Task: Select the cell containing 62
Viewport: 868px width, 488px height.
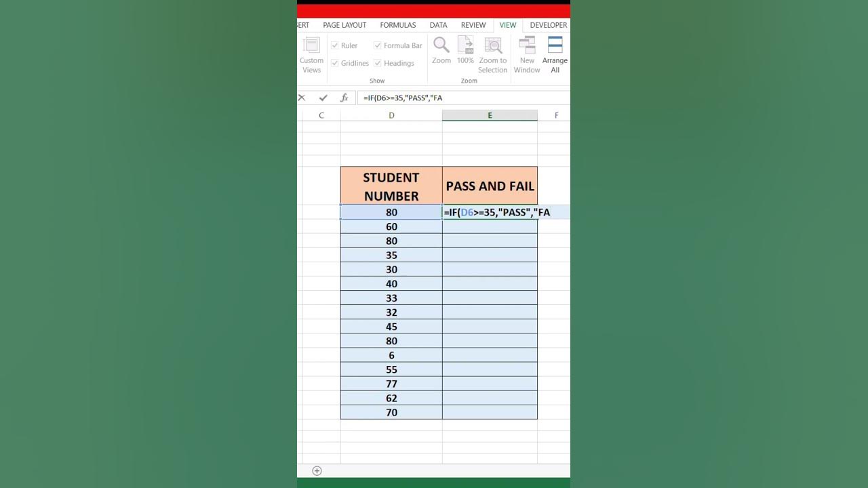Action: point(391,398)
